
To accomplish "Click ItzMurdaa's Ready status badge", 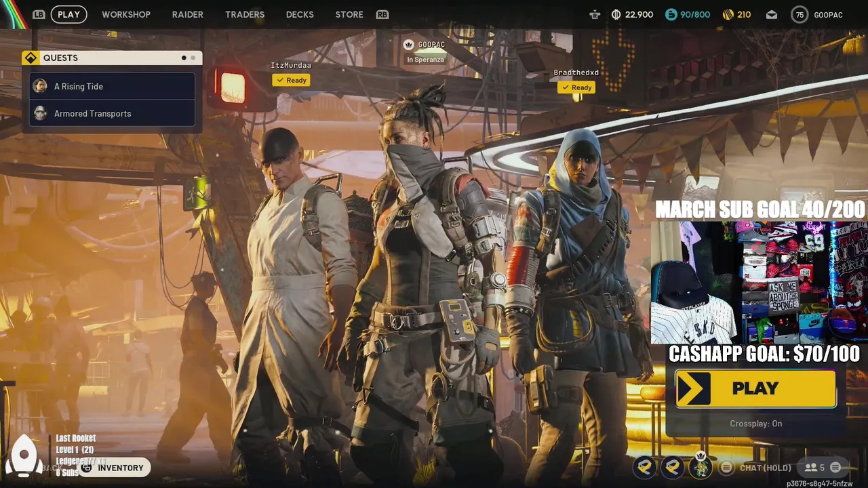I will point(292,80).
